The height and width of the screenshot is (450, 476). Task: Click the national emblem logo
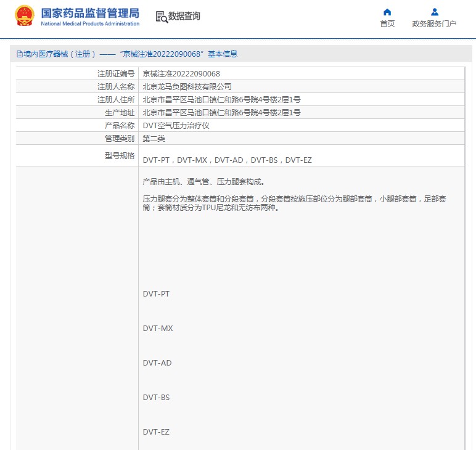pyautogui.click(x=25, y=16)
